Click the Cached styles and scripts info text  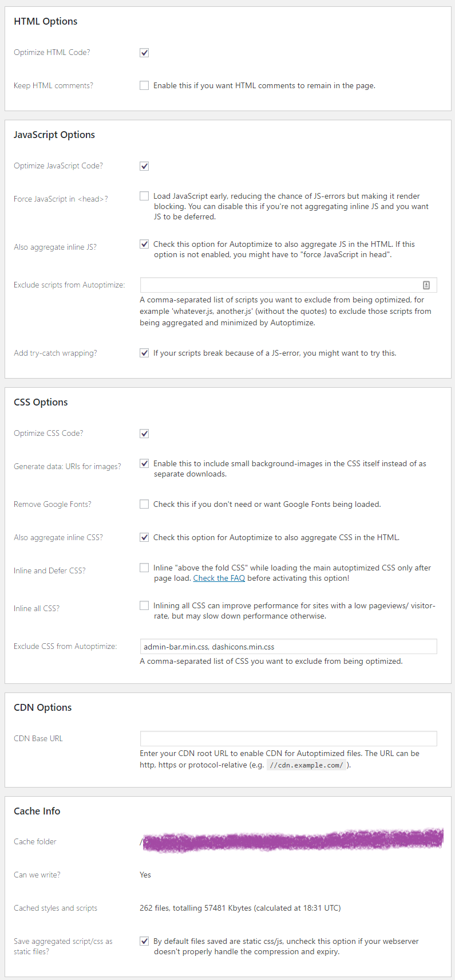pyautogui.click(x=240, y=908)
